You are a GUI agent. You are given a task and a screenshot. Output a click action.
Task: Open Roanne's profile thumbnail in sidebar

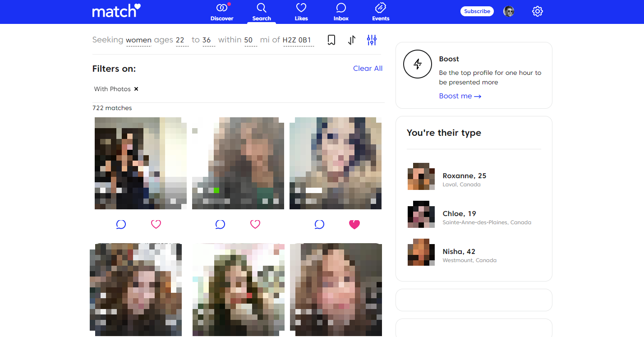pos(421,176)
